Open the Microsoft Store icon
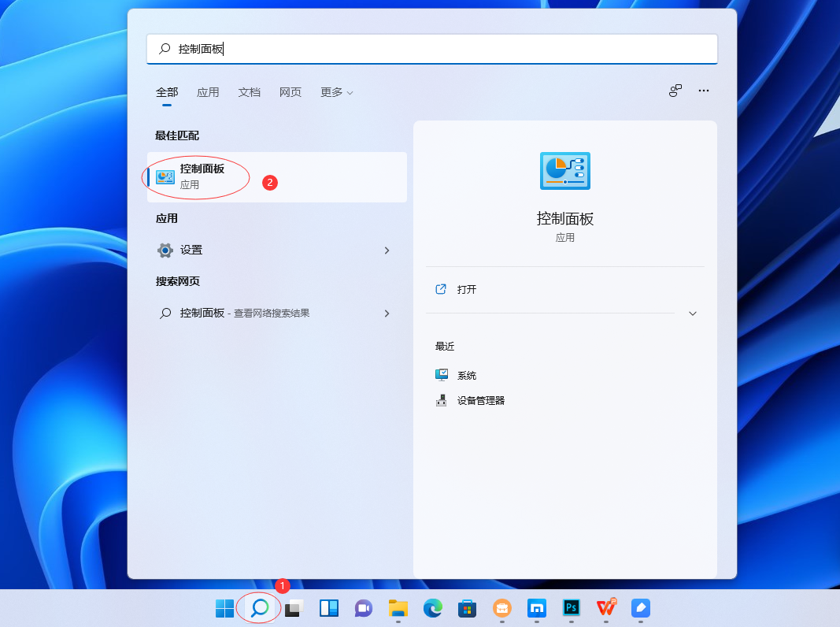 pos(467,608)
